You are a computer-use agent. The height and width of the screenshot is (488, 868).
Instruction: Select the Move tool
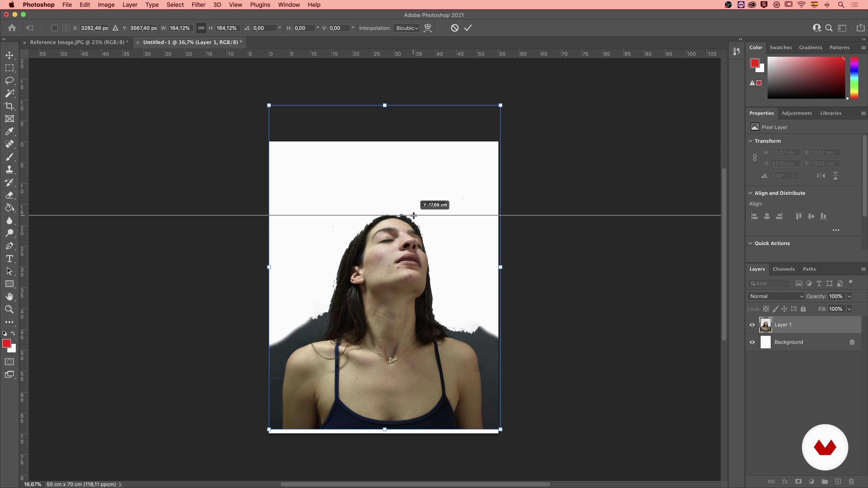pyautogui.click(x=9, y=55)
